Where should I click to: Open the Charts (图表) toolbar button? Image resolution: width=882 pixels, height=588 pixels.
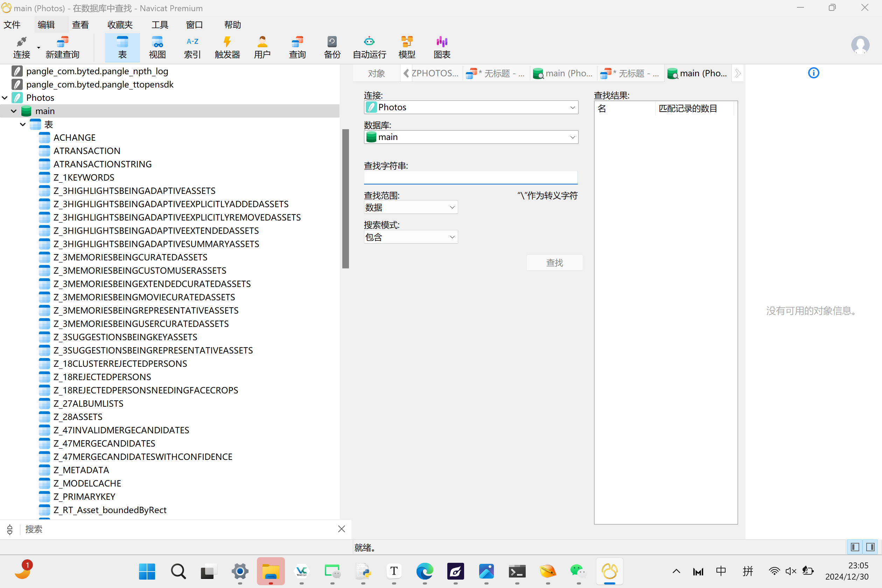tap(442, 48)
